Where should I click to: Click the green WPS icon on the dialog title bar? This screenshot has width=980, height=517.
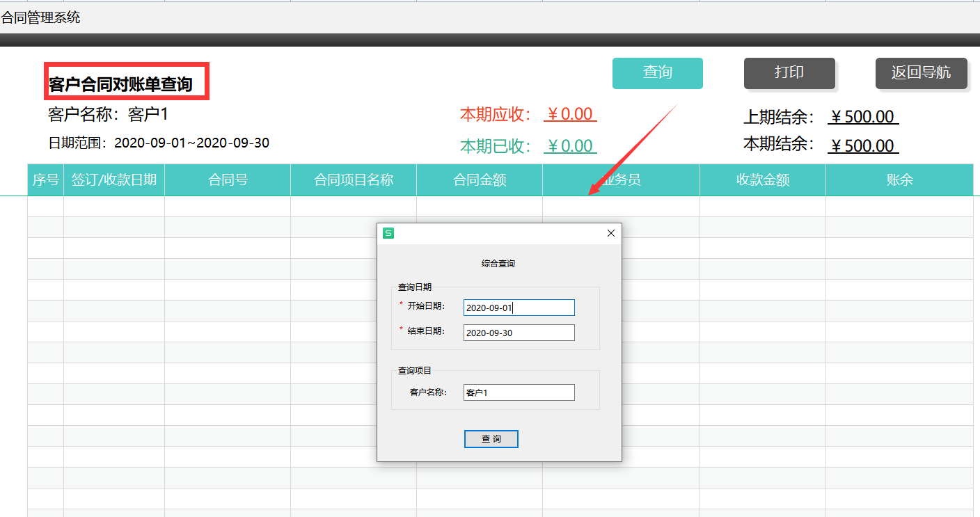(x=389, y=233)
